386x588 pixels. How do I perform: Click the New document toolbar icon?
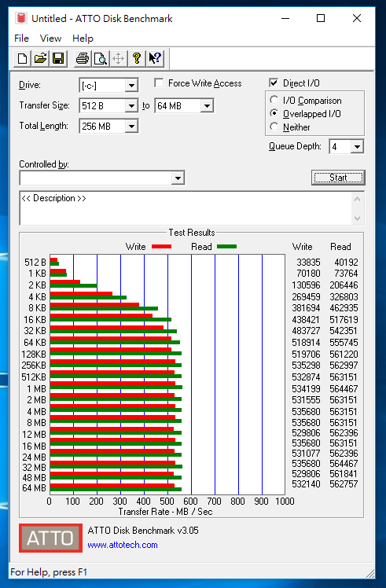[x=23, y=58]
